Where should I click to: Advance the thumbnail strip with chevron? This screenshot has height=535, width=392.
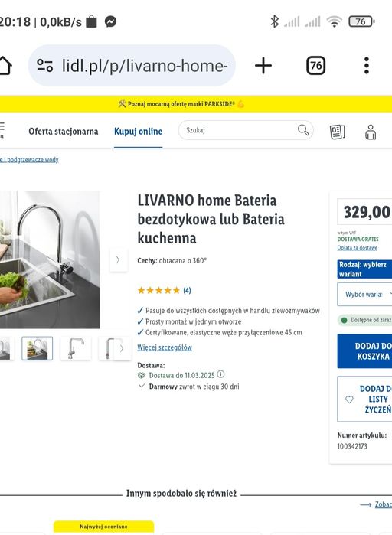(x=122, y=348)
